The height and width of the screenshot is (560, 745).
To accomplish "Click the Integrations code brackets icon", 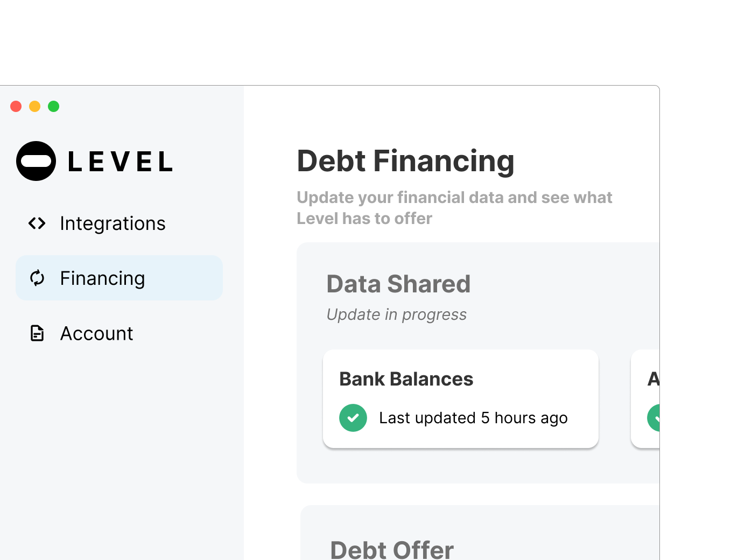I will (x=37, y=223).
